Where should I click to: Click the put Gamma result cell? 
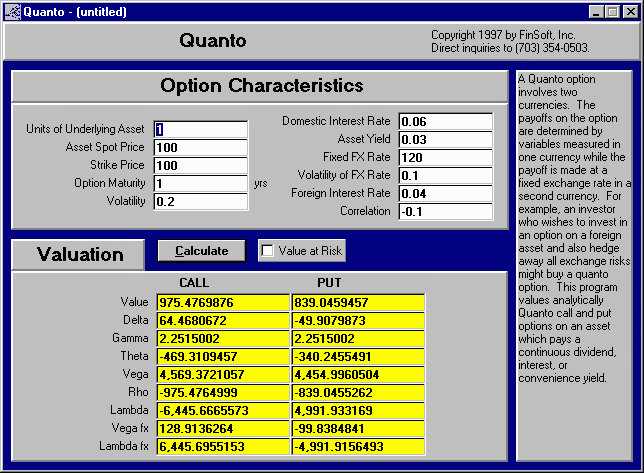click(358, 339)
